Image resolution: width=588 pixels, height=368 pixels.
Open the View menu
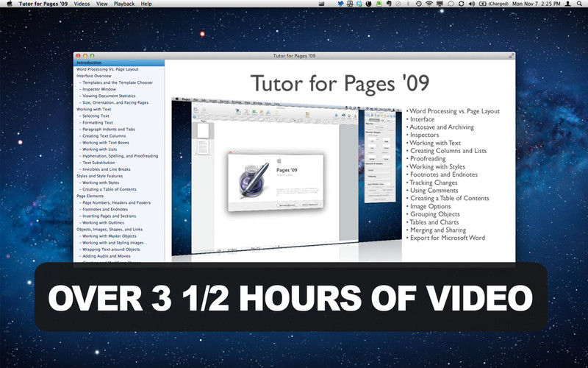coord(102,4)
